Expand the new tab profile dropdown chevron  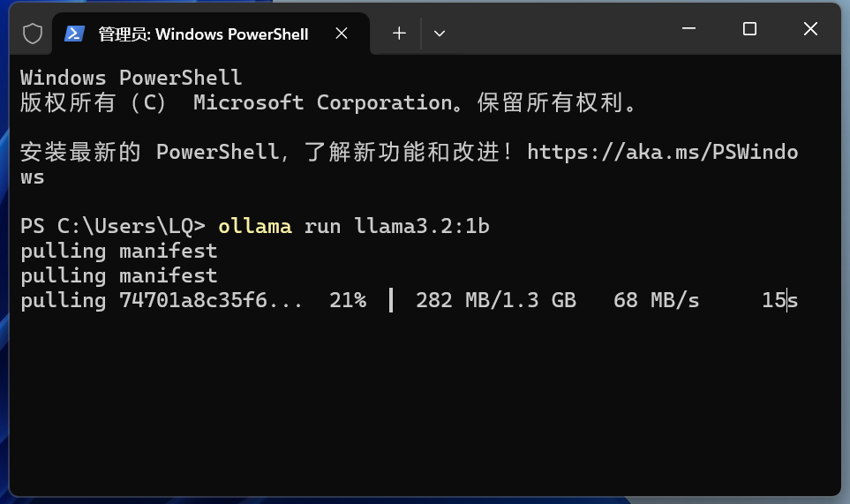(440, 34)
